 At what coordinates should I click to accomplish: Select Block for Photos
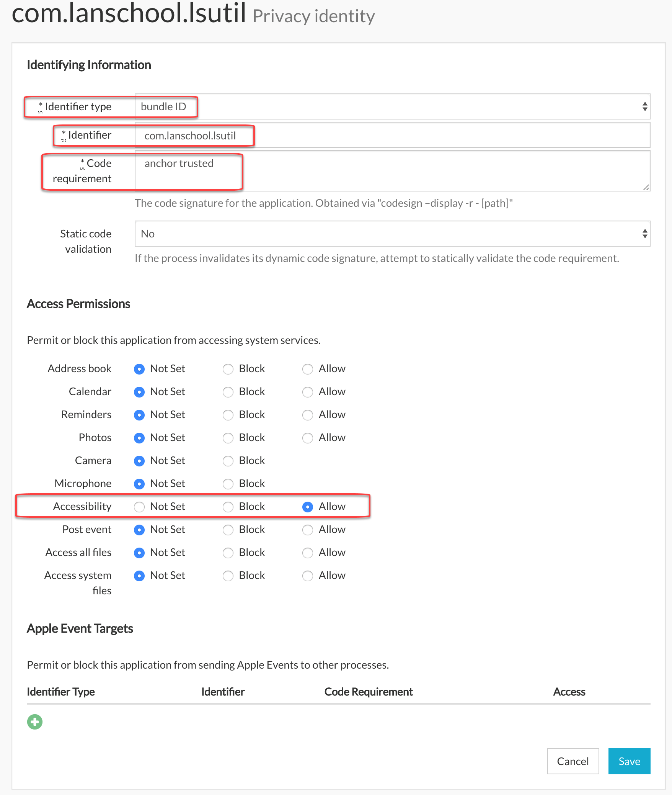pyautogui.click(x=228, y=438)
